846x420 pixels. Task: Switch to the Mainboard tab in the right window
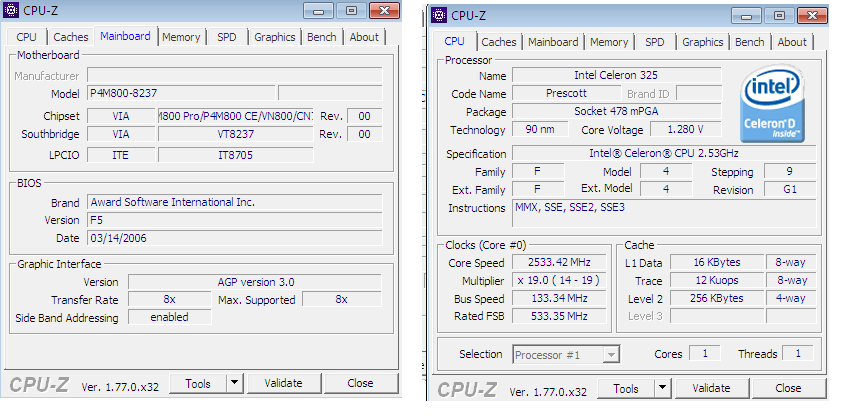[x=553, y=42]
